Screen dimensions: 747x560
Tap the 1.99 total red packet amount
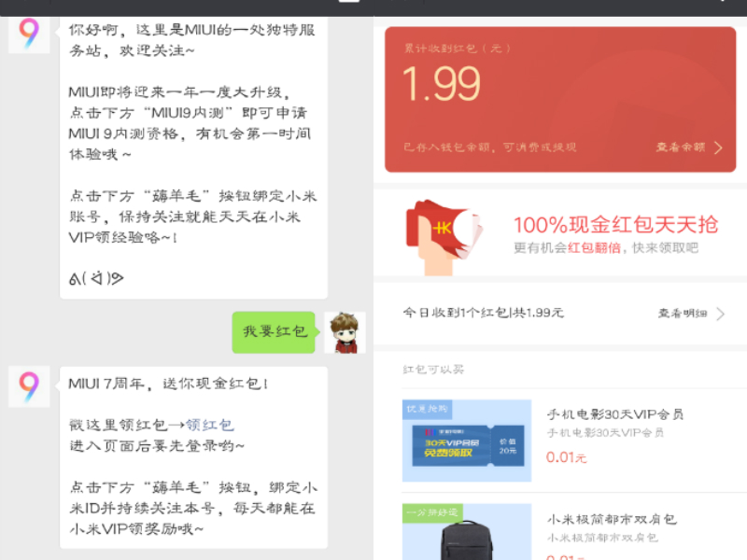[442, 84]
